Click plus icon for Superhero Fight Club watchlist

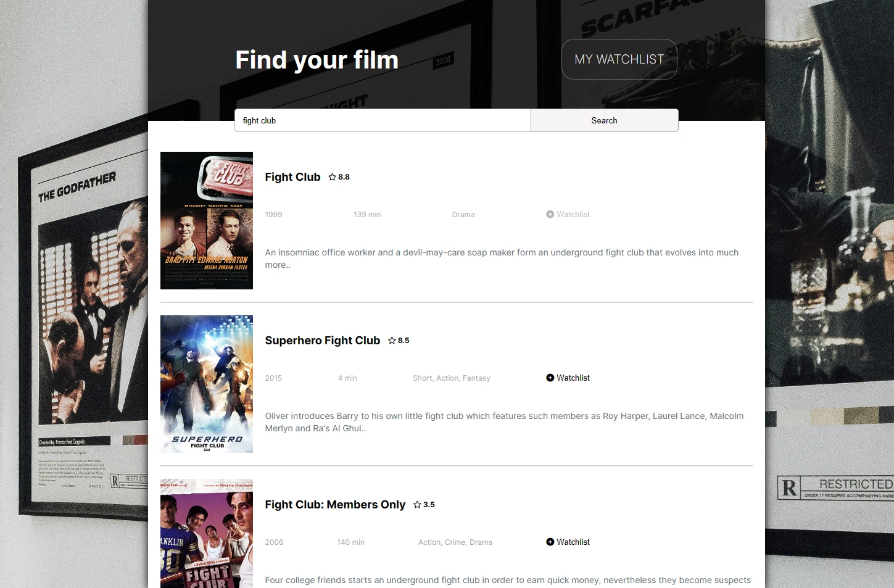550,378
